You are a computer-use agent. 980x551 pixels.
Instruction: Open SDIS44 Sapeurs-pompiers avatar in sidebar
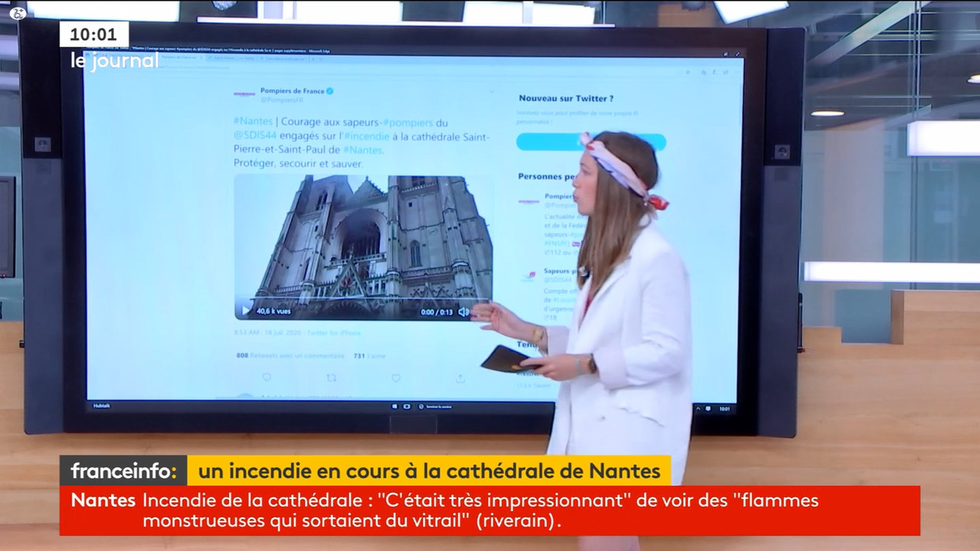point(529,276)
